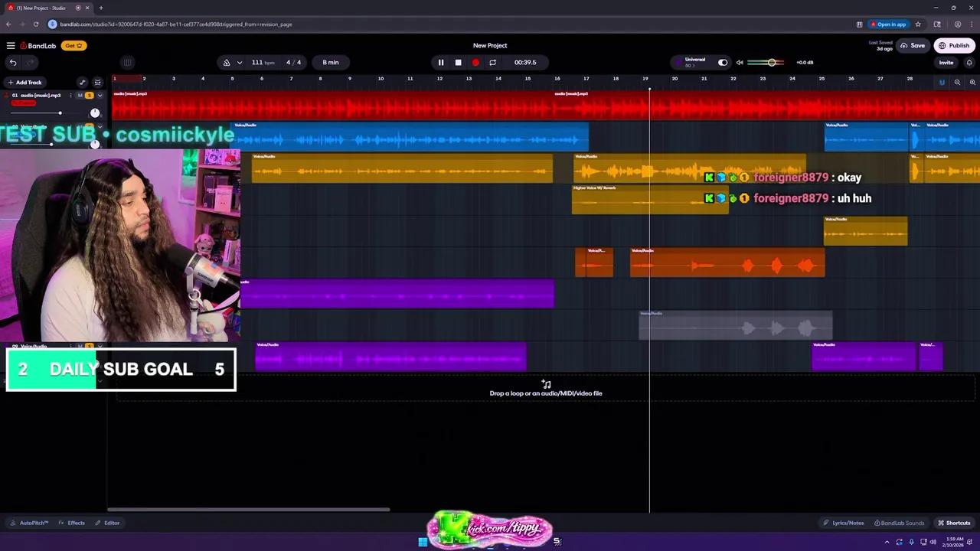Click the Open in app button

click(x=889, y=24)
